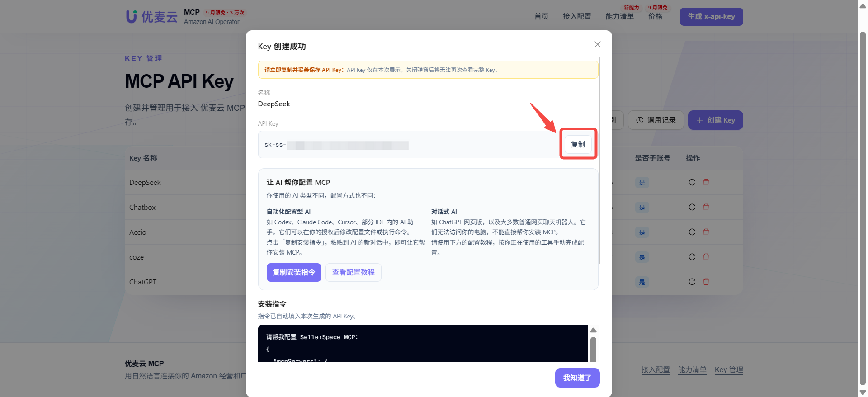
Task: Open 接入配置 in top navigation
Action: 577,16
